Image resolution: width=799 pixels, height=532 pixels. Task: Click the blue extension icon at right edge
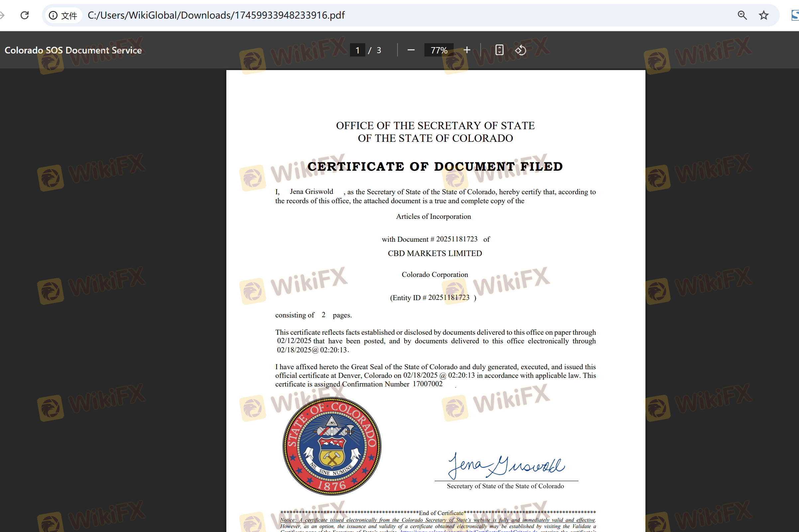click(795, 15)
